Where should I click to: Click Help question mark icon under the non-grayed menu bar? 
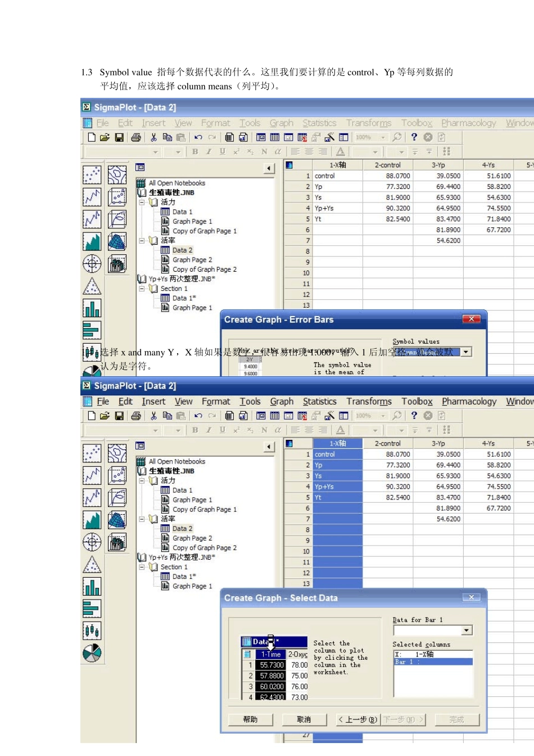click(414, 416)
